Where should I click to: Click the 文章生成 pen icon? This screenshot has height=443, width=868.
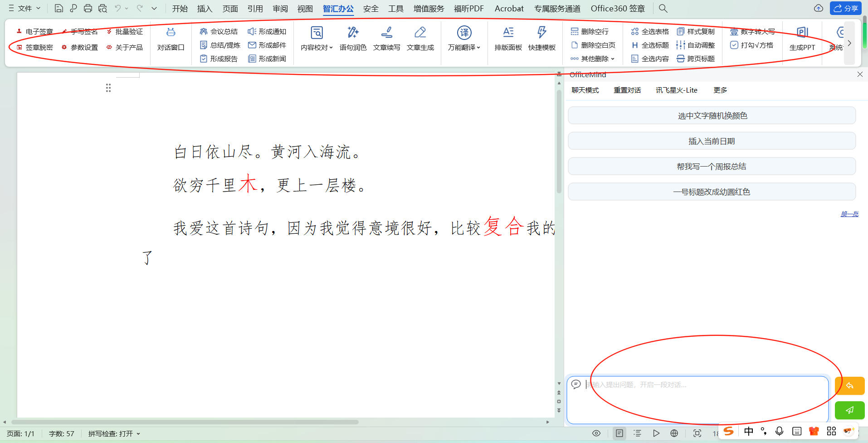pyautogui.click(x=420, y=33)
